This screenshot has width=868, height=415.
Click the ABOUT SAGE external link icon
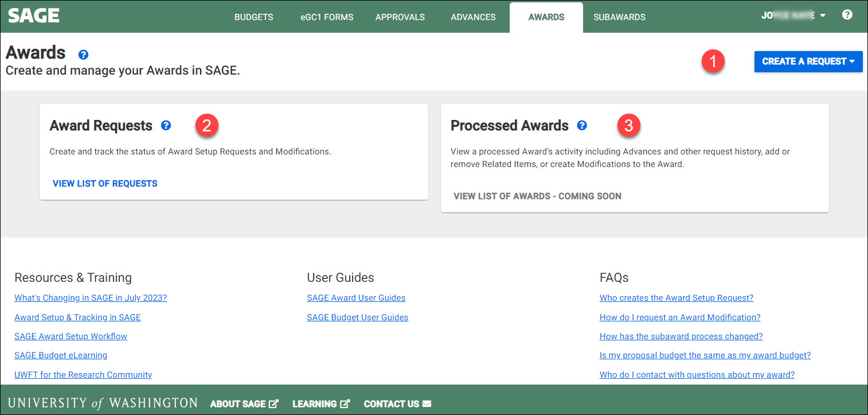tap(273, 403)
